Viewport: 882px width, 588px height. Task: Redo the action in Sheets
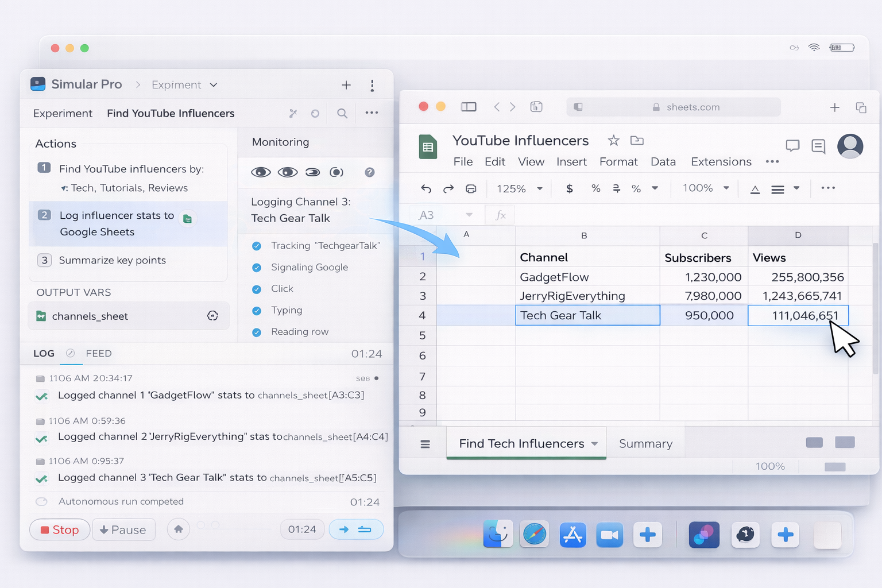point(448,188)
